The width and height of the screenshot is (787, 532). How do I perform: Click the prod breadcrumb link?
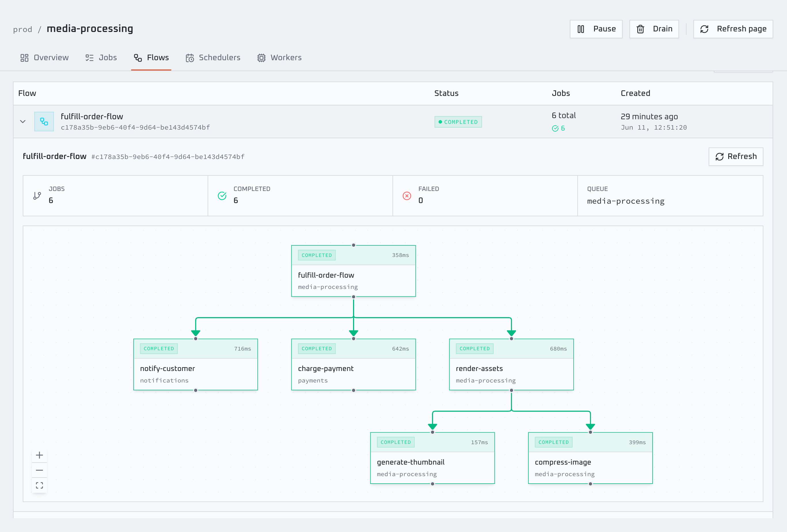tap(22, 29)
